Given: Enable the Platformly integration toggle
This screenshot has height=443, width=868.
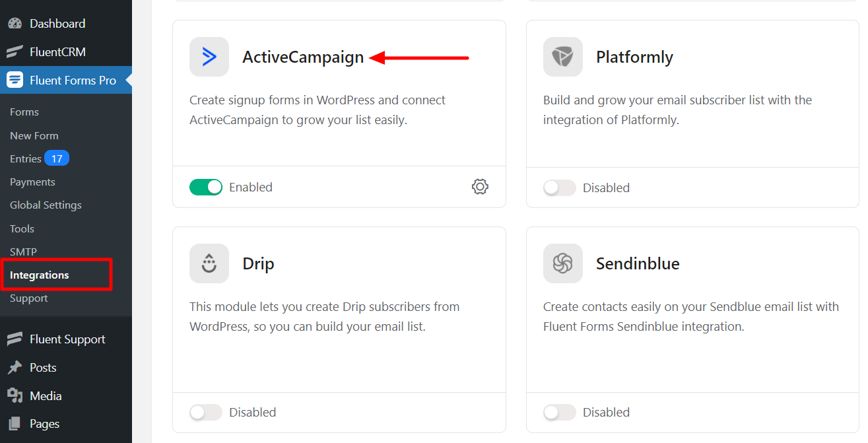Looking at the screenshot, I should pos(560,187).
